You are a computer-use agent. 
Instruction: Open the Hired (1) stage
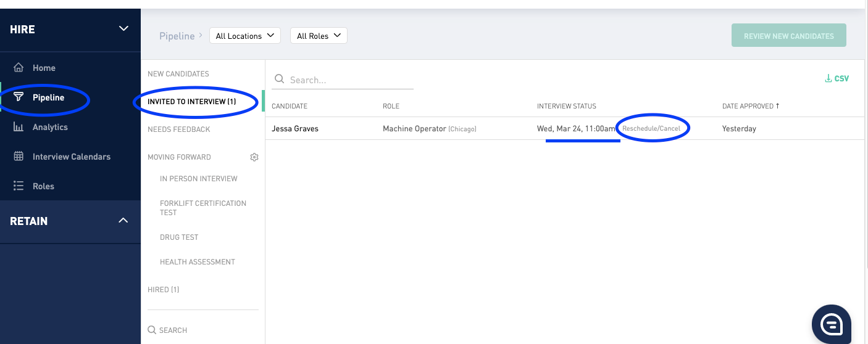coord(164,290)
